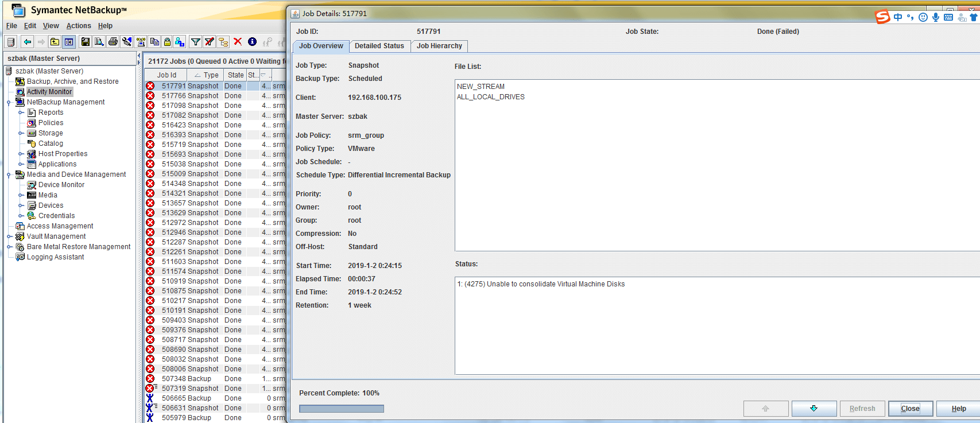Click the Clear Filter crossed funnel icon
The image size is (980, 423).
point(210,42)
